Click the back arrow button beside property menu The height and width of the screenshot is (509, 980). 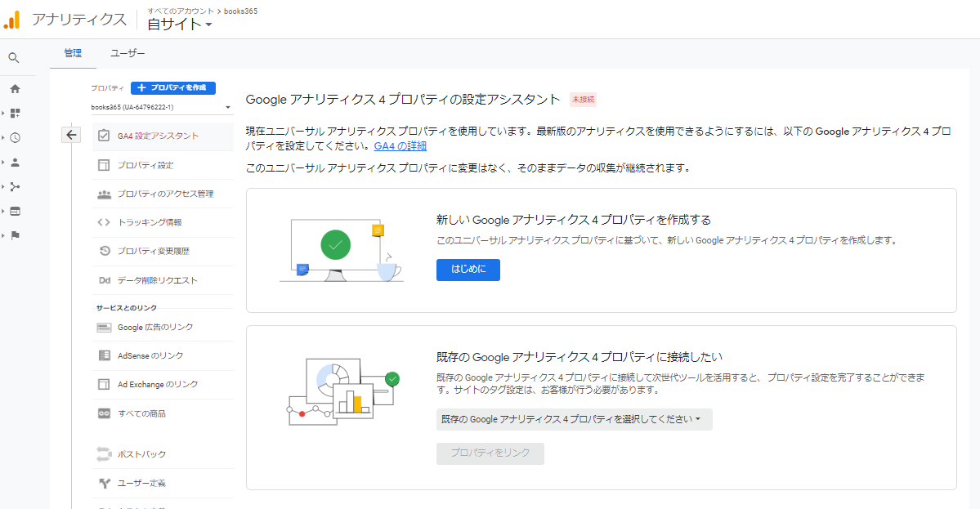(x=72, y=136)
